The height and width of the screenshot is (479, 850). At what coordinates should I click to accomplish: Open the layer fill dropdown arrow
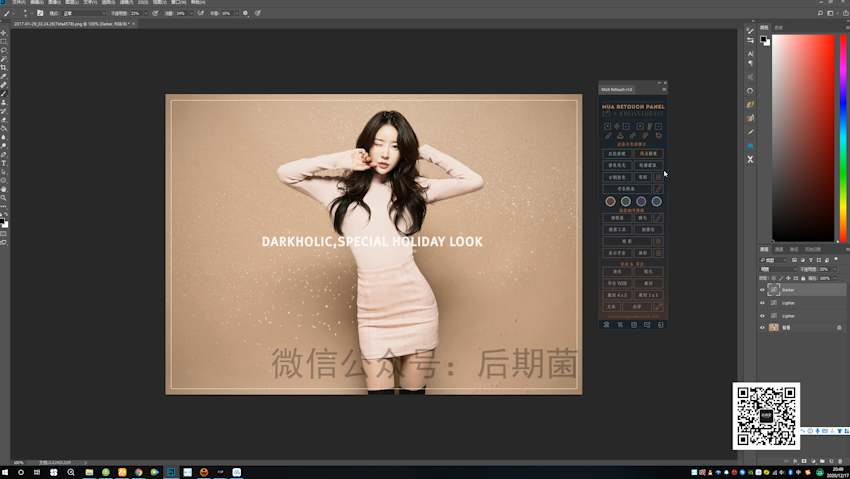click(x=834, y=278)
